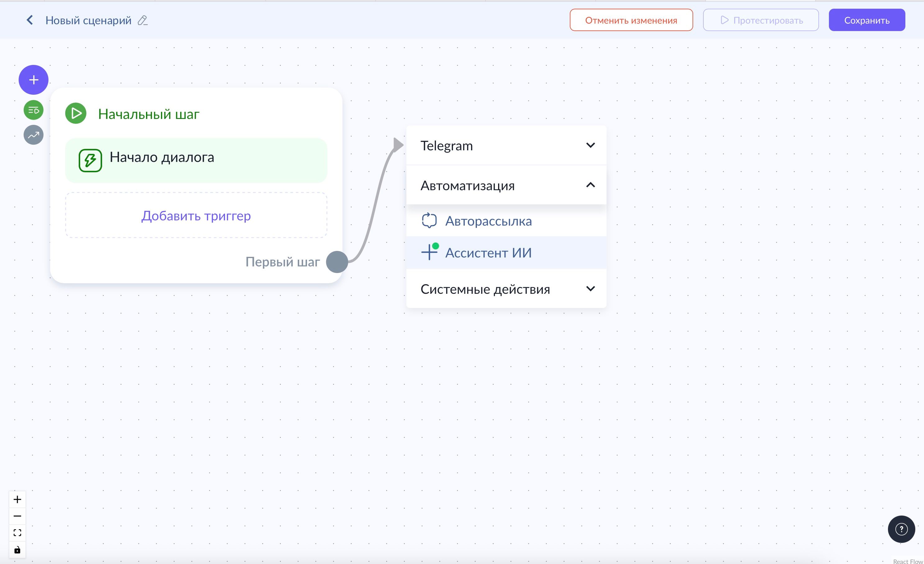Click the green list-play sidebar icon
This screenshot has height=564, width=924.
33,110
